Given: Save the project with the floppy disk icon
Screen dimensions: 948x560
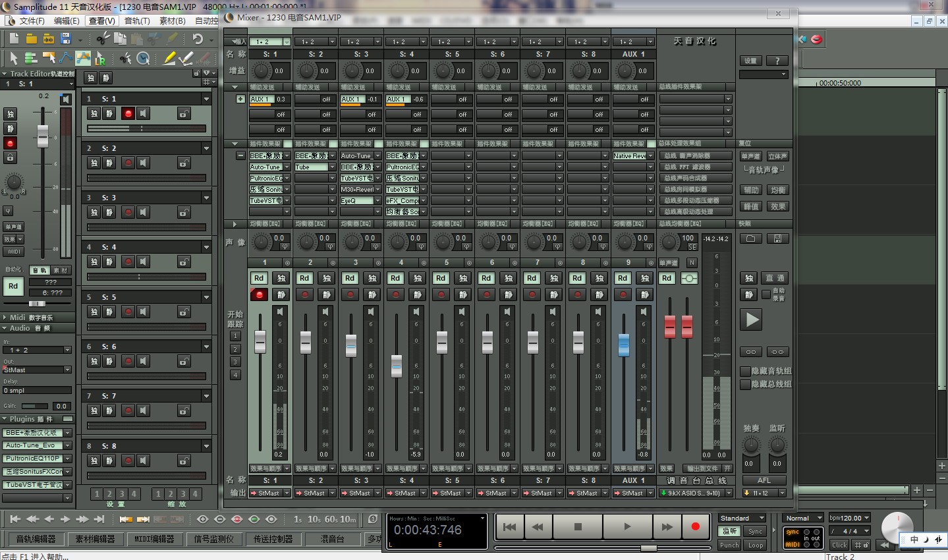Looking at the screenshot, I should (x=66, y=39).
